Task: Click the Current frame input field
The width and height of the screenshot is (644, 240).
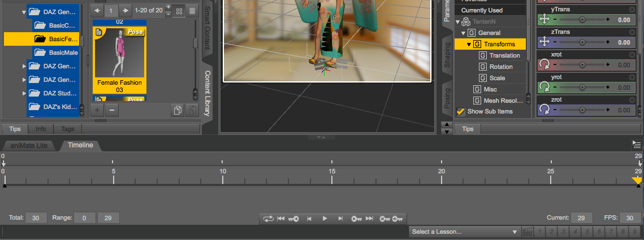Action: (x=582, y=218)
